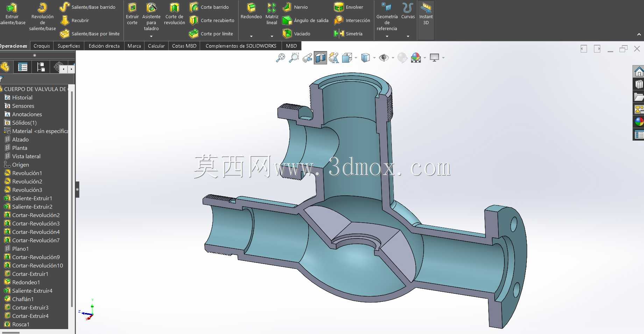644x334 pixels.
Task: Activate Corte recubierto tool
Action: tap(212, 20)
